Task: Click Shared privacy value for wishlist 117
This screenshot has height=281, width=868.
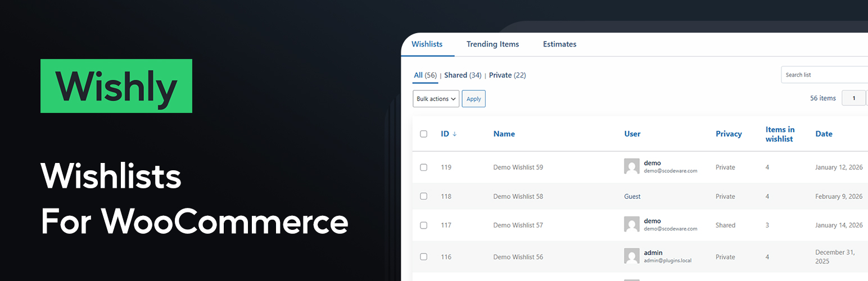Action: (x=725, y=225)
